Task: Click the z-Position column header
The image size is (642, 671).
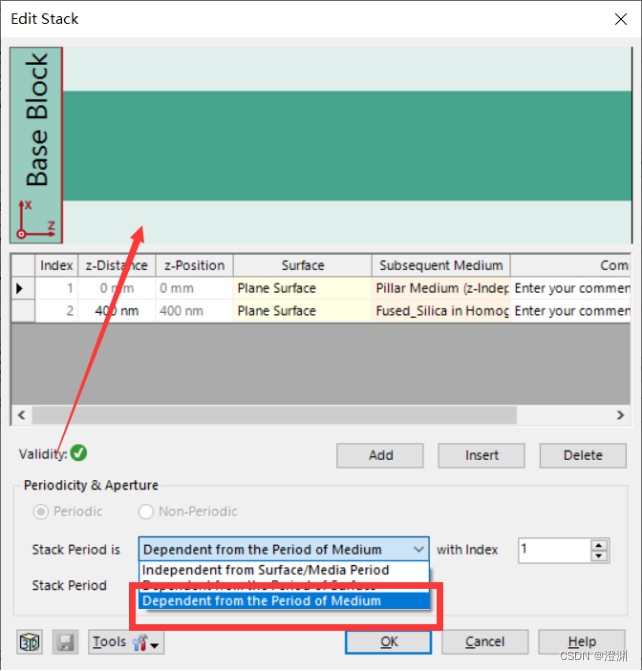Action: point(194,265)
